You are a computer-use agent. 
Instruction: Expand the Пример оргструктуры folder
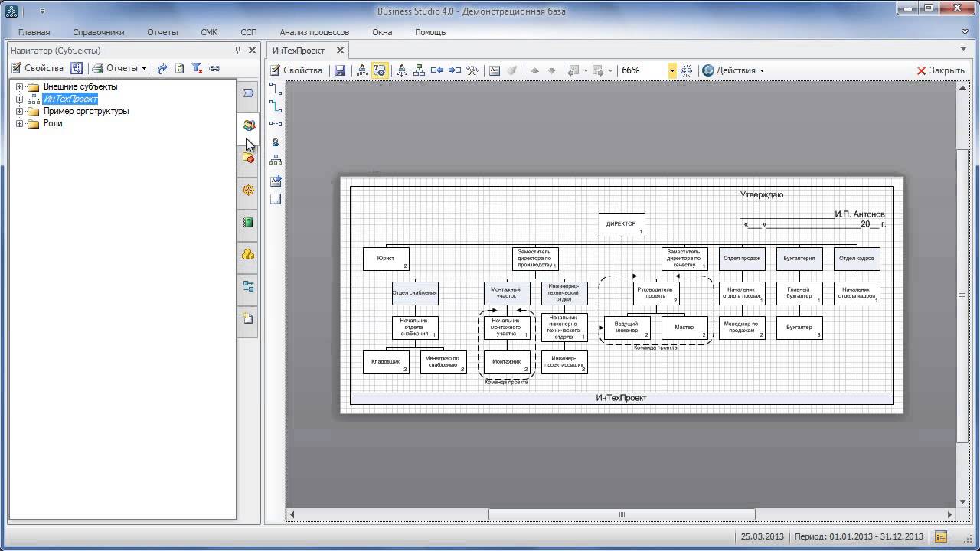tap(19, 111)
